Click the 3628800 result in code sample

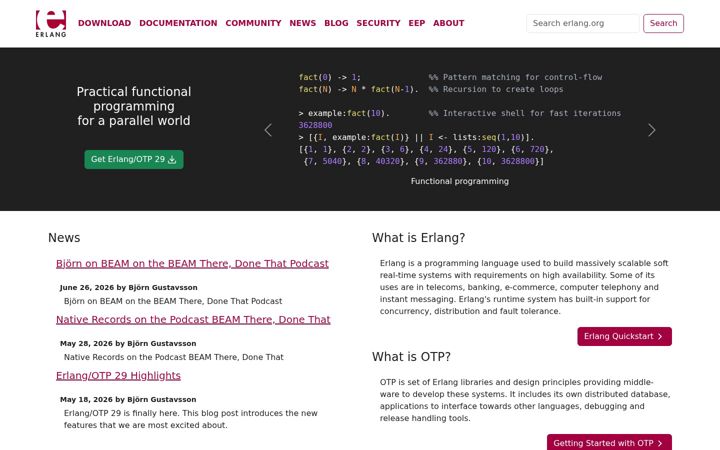pyautogui.click(x=315, y=125)
